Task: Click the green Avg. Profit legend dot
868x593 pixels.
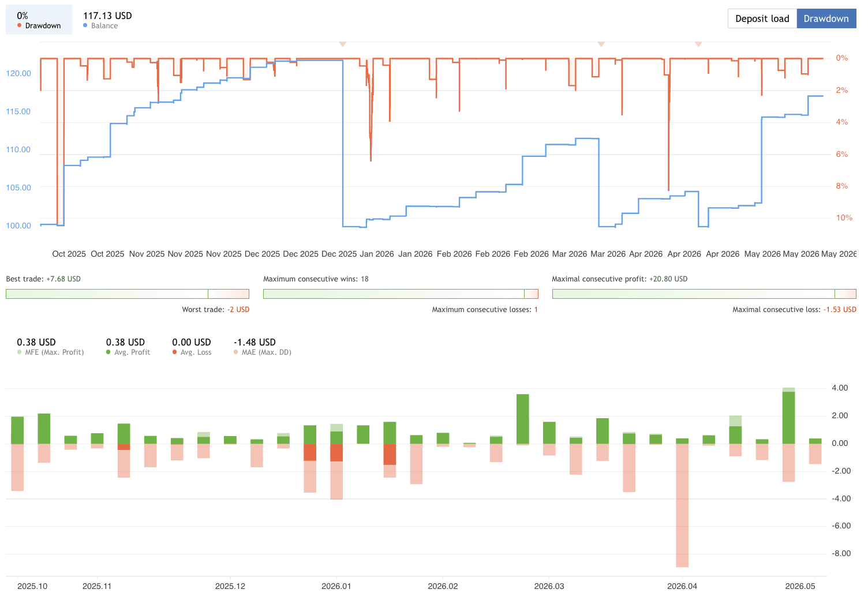Action: [108, 352]
